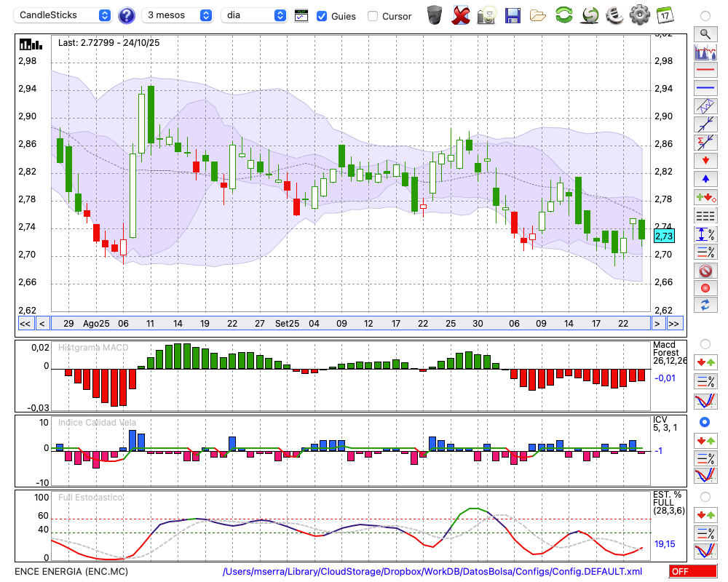Click the blue question mark help icon
Viewport: 728px width, 582px height.
[x=127, y=15]
